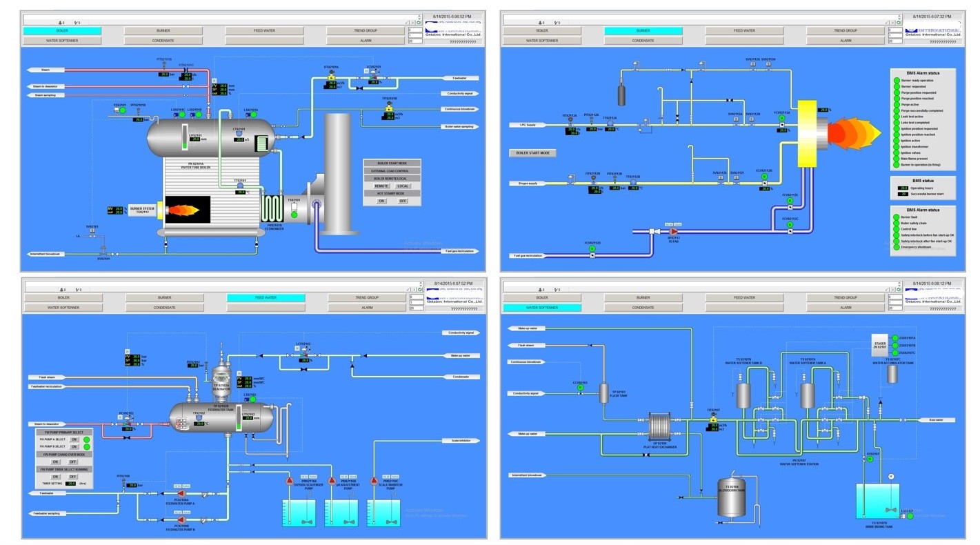Select Scale Inhibitor pump symbol on Feed Water screen
Image resolution: width=980 pixels, height=545 pixels.
click(x=374, y=482)
